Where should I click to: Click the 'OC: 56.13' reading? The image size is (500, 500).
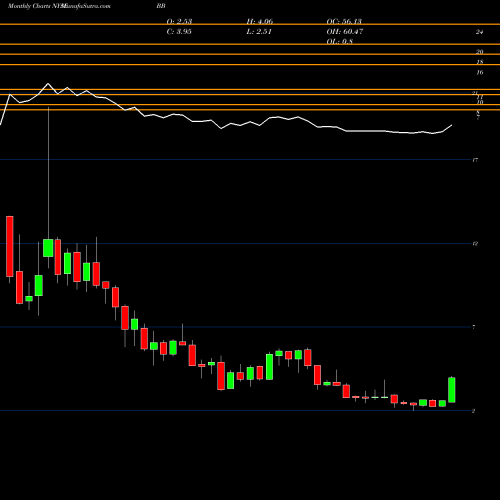click(344, 21)
